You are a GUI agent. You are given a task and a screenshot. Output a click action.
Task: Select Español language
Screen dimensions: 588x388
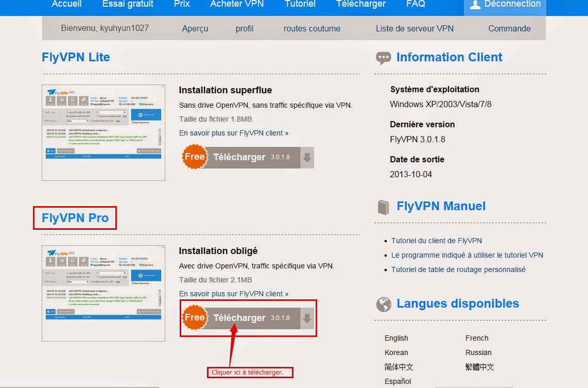pos(397,381)
